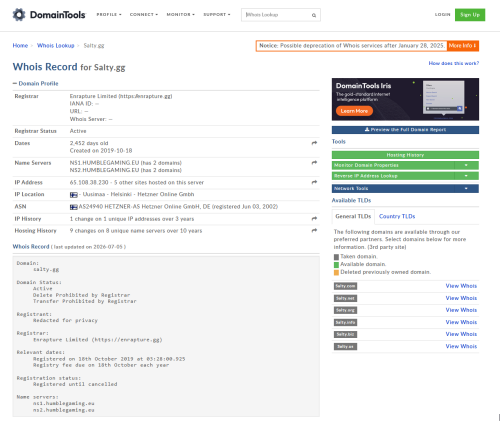Image resolution: width=500 pixels, height=432 pixels.
Task: Open the CONNECT menu
Action: [144, 15]
